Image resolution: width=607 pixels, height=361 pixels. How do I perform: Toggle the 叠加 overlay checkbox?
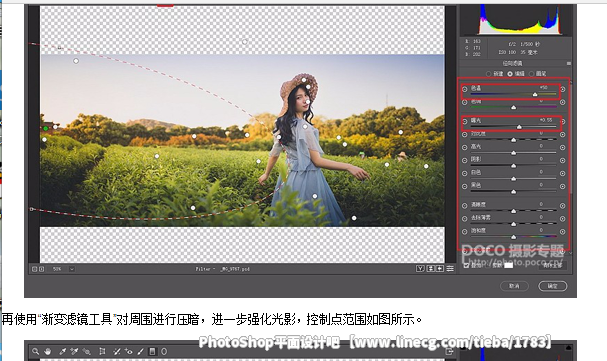click(x=466, y=265)
